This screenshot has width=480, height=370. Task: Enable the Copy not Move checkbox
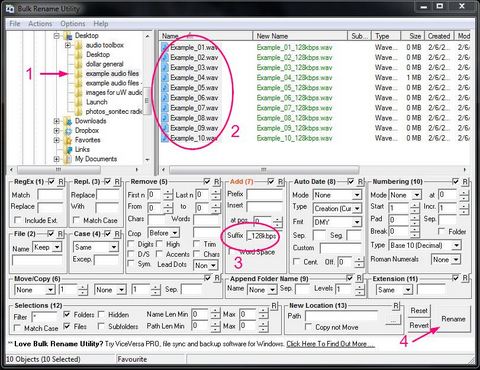point(308,327)
